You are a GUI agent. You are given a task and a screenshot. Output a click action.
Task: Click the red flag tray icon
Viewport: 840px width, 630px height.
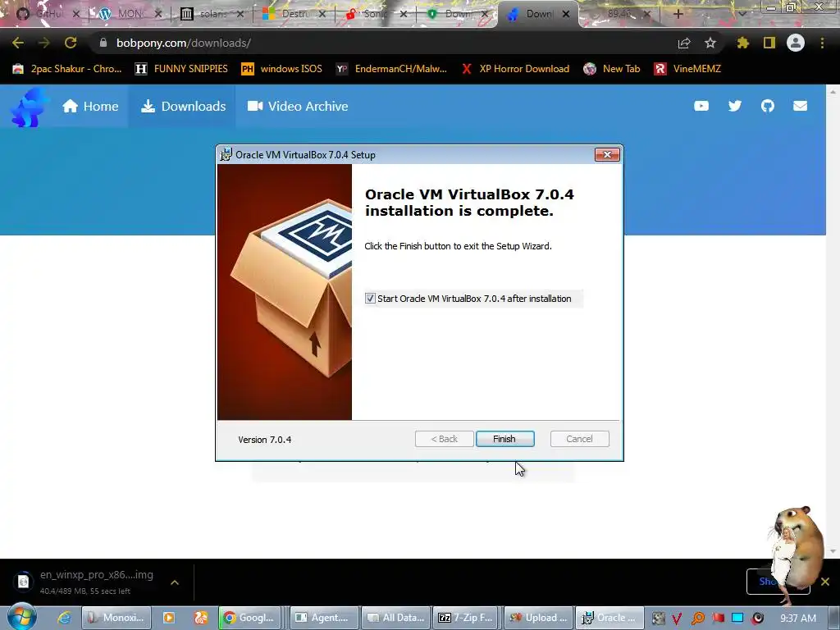click(719, 619)
